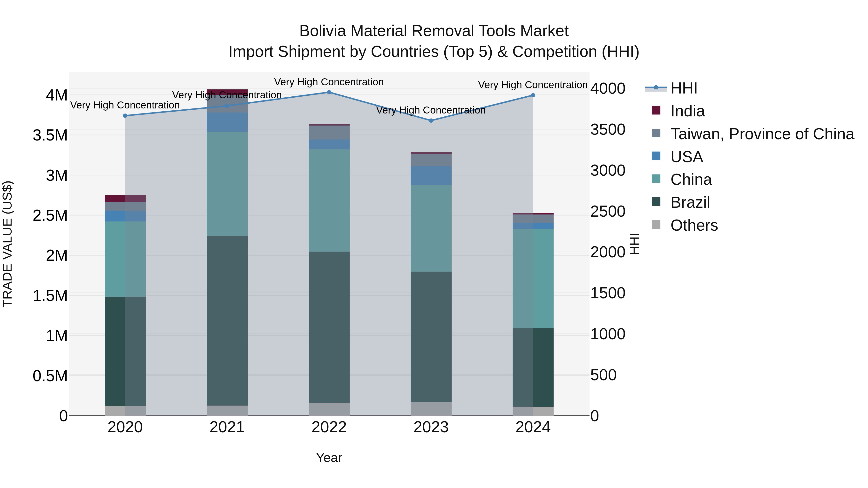The width and height of the screenshot is (868, 488).
Task: Click the Taiwan segment of the 2022 bar
Action: [x=329, y=133]
